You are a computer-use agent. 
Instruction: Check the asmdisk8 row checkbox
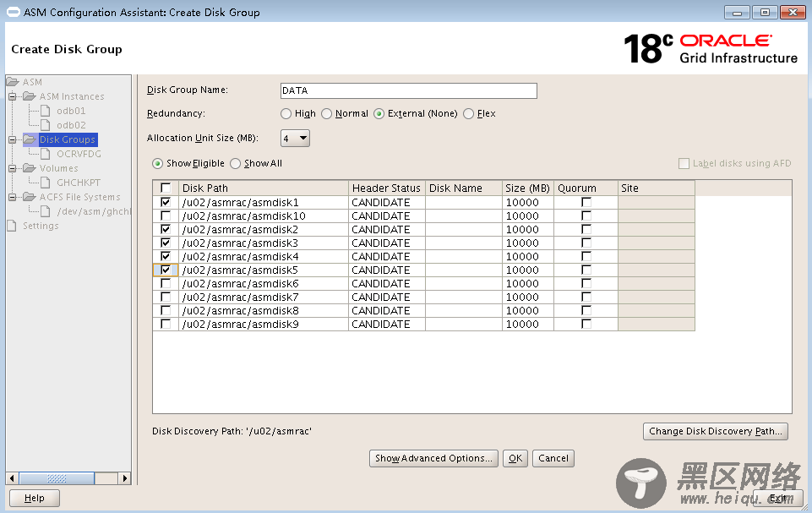tap(166, 310)
